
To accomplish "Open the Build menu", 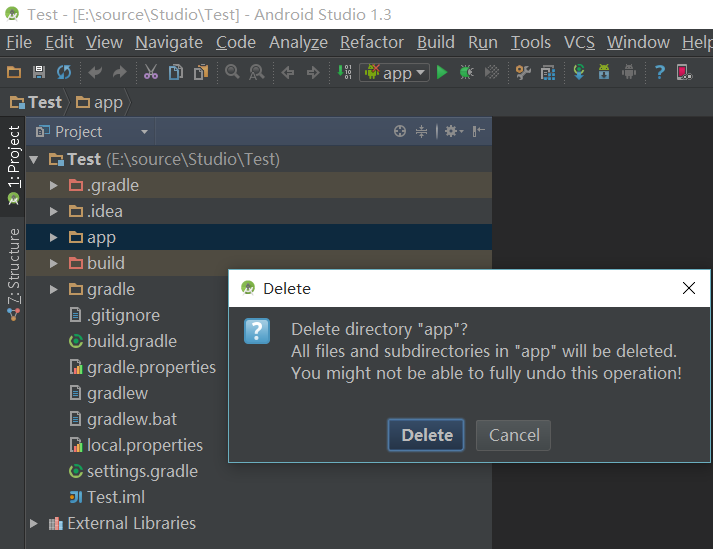I will pyautogui.click(x=436, y=42).
